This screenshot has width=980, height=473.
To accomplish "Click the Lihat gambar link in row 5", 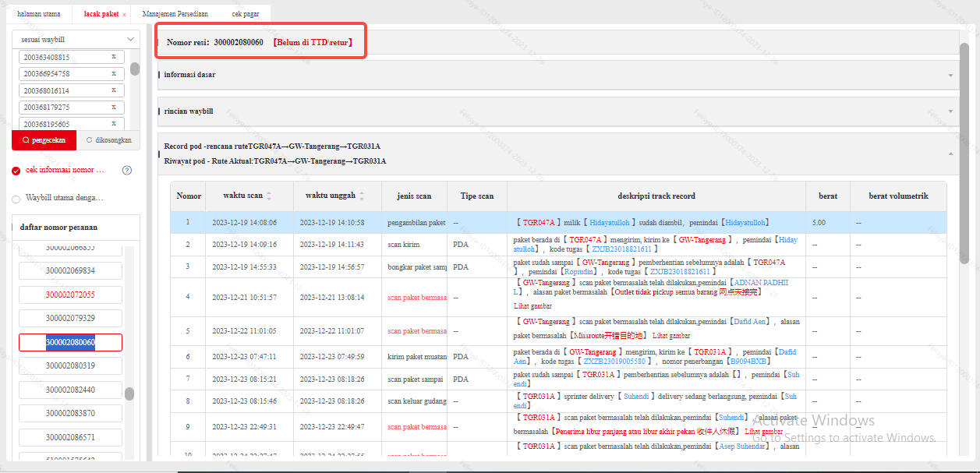I will click(670, 336).
